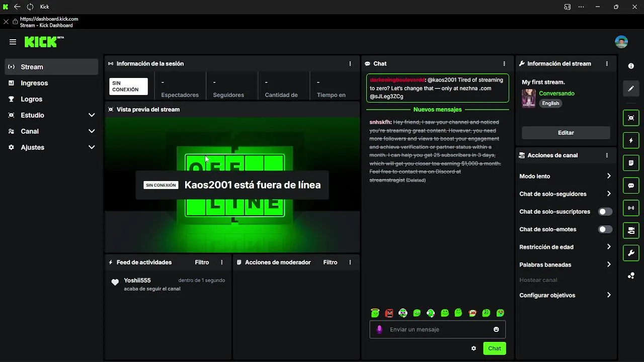Click the pencil edit icon in right sidebar
The width and height of the screenshot is (644, 362).
pos(631,89)
